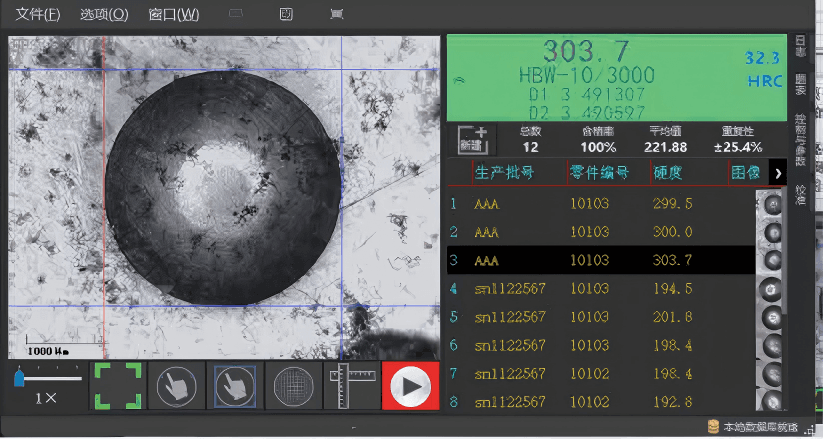823x439 pixels.
Task: Click the fullscreen icon in title bar
Action: point(336,15)
